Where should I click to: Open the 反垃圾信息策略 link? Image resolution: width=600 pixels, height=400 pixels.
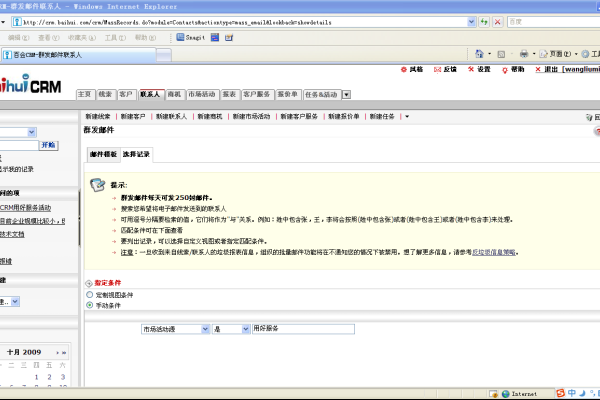(494, 252)
